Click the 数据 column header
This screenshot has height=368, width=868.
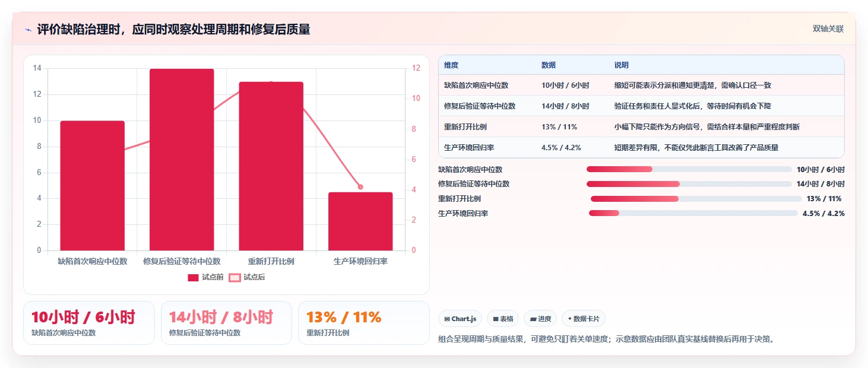pyautogui.click(x=549, y=65)
